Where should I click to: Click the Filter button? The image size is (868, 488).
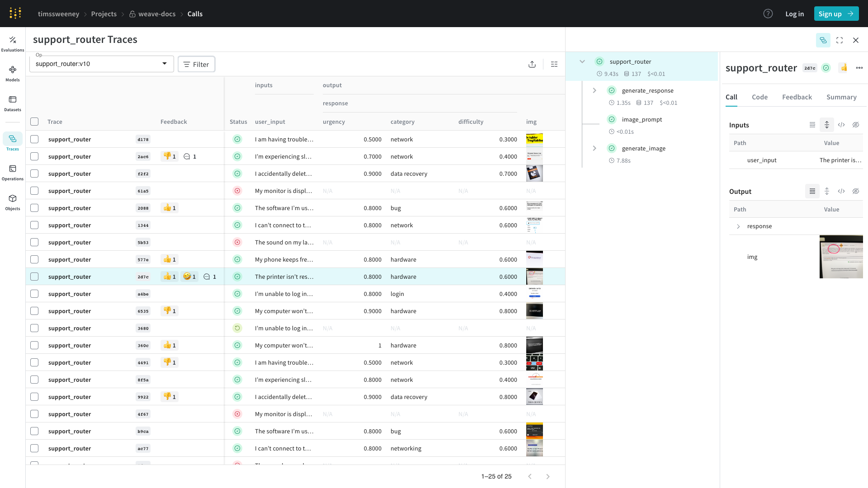[x=196, y=64]
